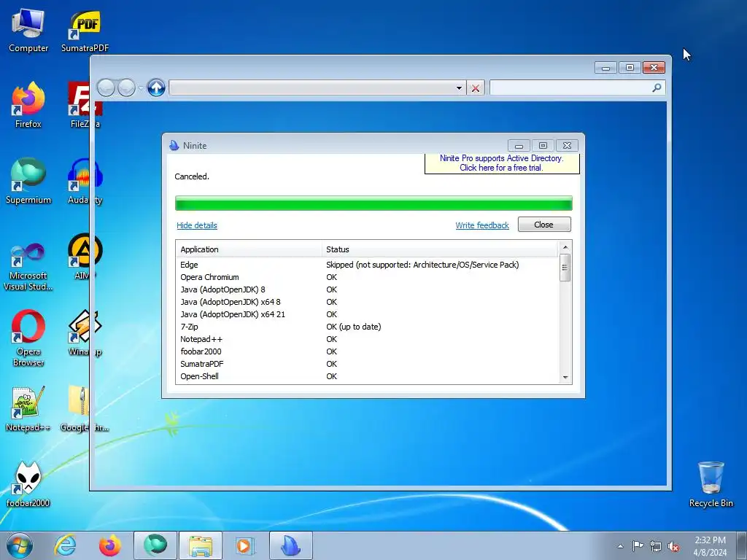Click the Write feedback link
747x560 pixels.
(x=482, y=225)
